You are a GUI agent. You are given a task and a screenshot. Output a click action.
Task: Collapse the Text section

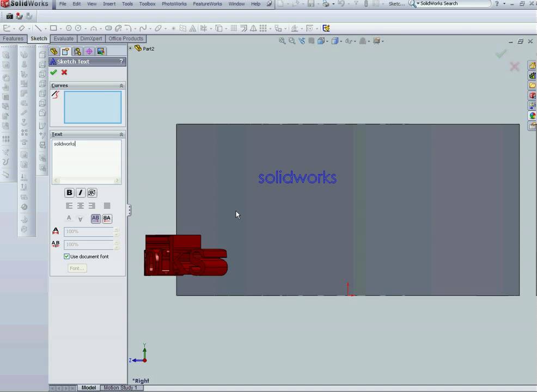tap(121, 134)
